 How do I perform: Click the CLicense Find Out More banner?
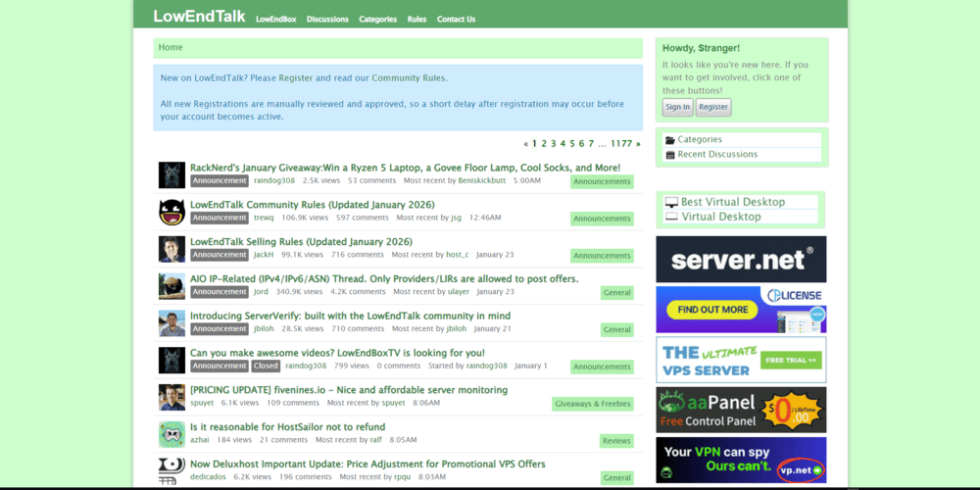click(741, 310)
